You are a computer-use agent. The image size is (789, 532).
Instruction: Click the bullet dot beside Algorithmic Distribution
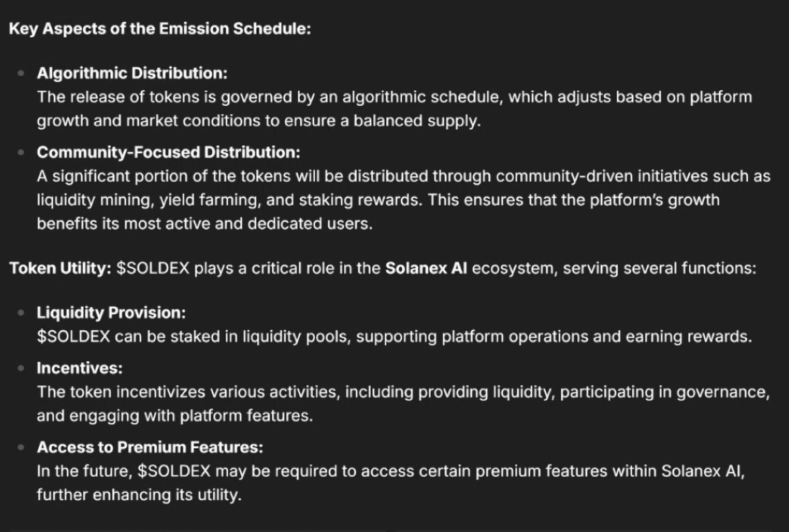click(x=21, y=73)
